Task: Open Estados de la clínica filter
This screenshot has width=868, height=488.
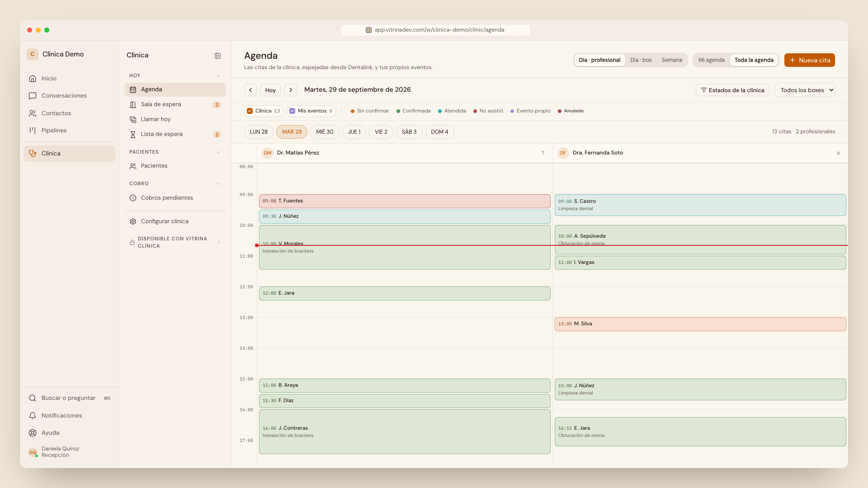Action: click(x=732, y=90)
